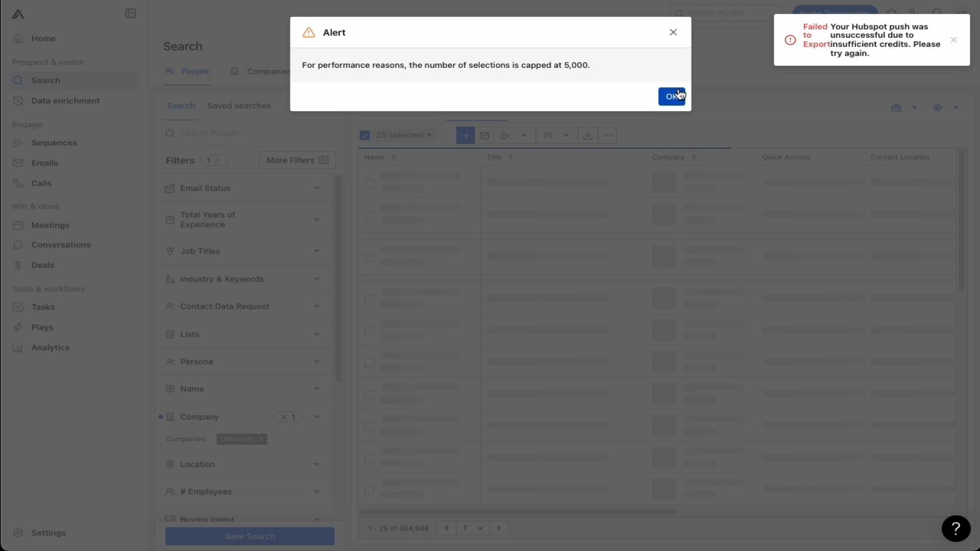
Task: Click the add plus toolbar icon
Action: click(465, 135)
